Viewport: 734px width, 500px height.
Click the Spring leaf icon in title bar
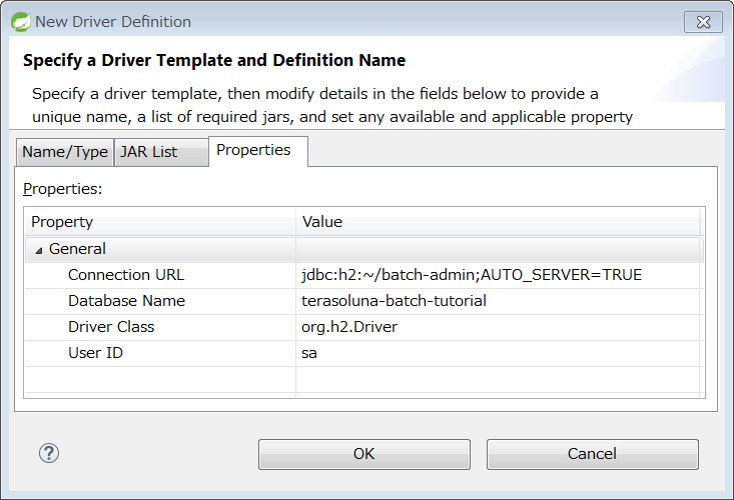(21, 22)
